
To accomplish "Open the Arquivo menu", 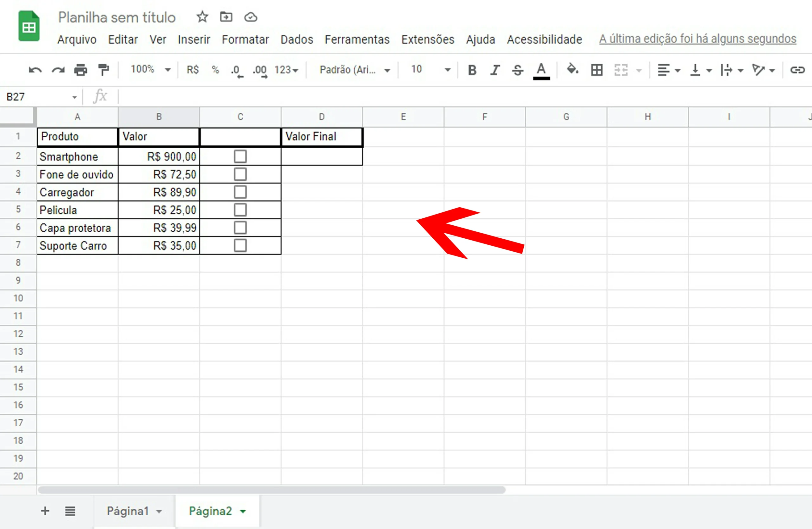I will click(x=77, y=40).
